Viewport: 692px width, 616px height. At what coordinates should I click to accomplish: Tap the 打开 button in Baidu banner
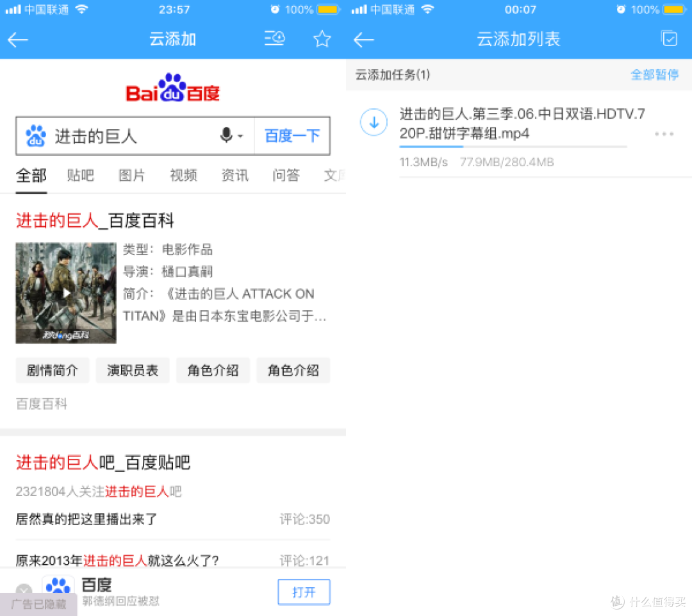[304, 592]
